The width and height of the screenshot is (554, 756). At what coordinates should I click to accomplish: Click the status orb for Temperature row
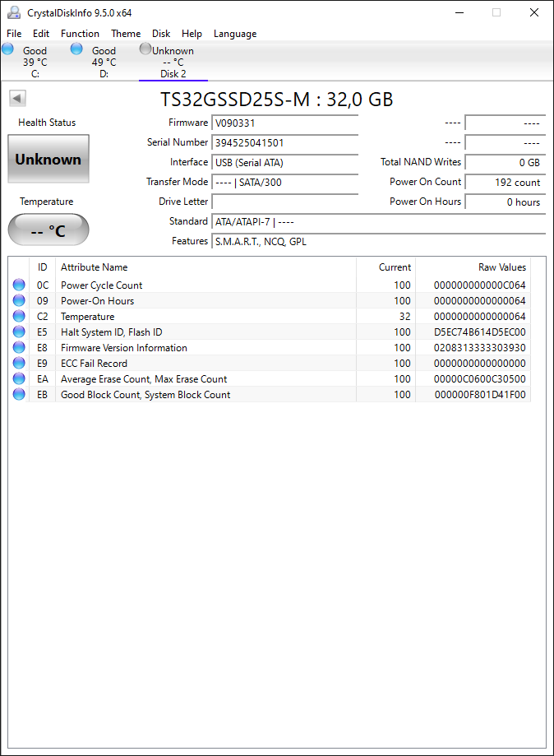(19, 316)
